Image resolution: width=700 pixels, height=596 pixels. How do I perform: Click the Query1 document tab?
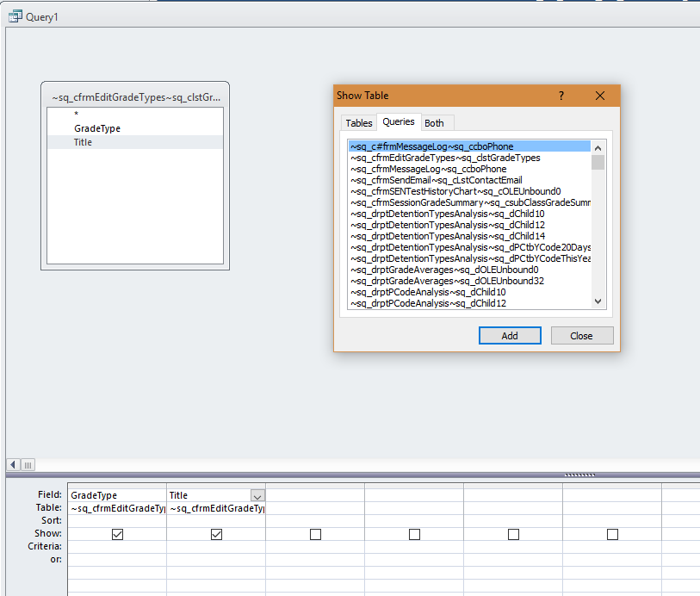click(x=34, y=16)
